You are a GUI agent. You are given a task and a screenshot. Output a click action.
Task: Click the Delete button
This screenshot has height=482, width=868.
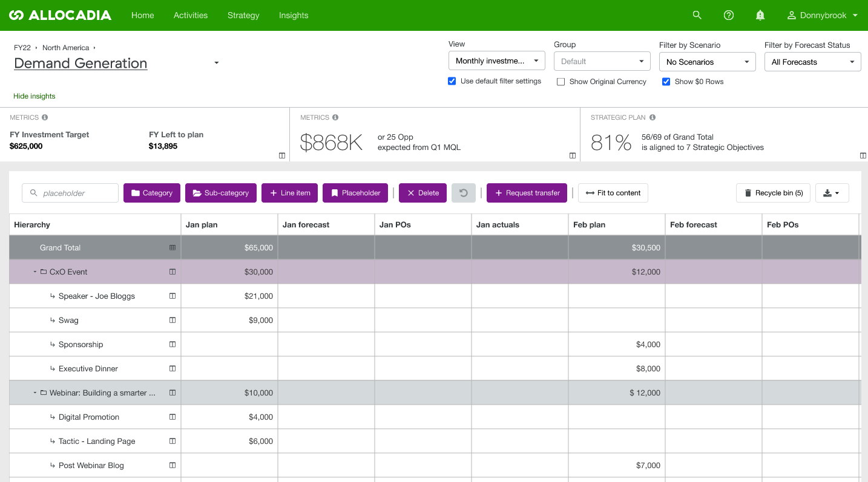pos(422,193)
